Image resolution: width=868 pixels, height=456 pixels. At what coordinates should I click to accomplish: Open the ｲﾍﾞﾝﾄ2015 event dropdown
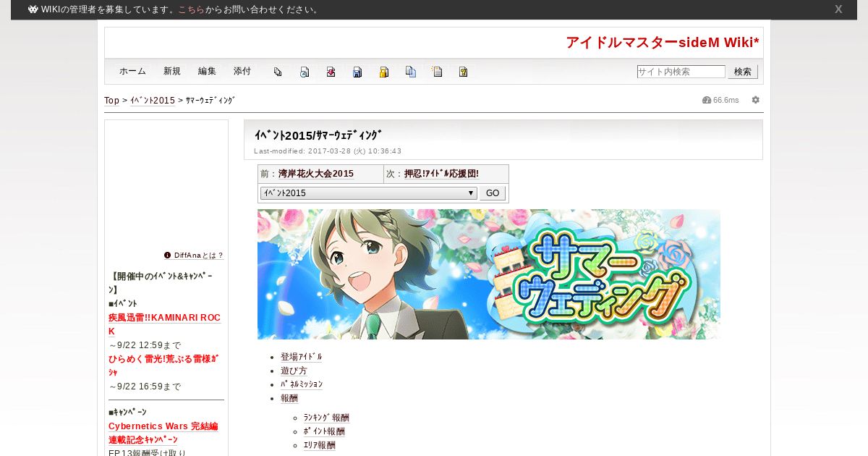click(x=369, y=193)
